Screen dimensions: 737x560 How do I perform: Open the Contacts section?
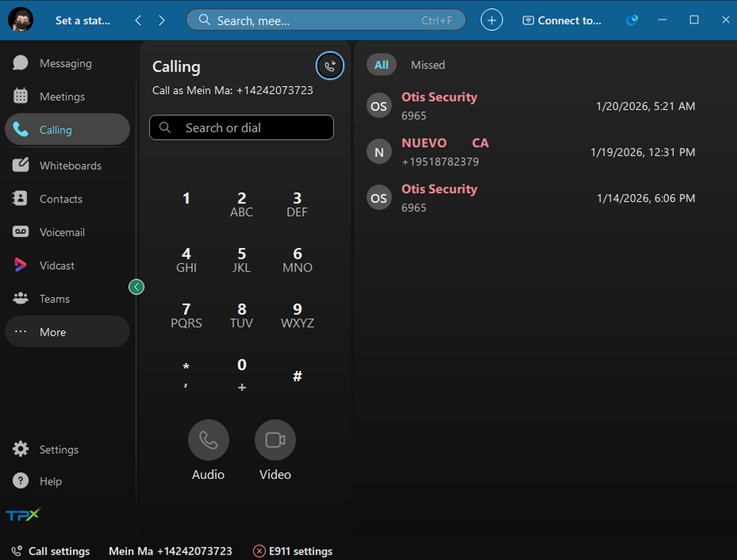67,199
